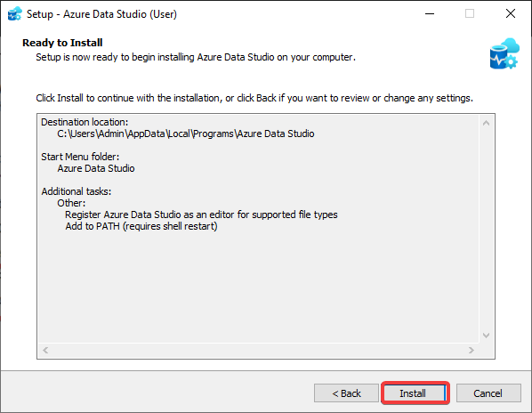532x413 pixels.
Task: Click the 'Setup - Azure Data Studio (User)' title
Action: (101, 14)
